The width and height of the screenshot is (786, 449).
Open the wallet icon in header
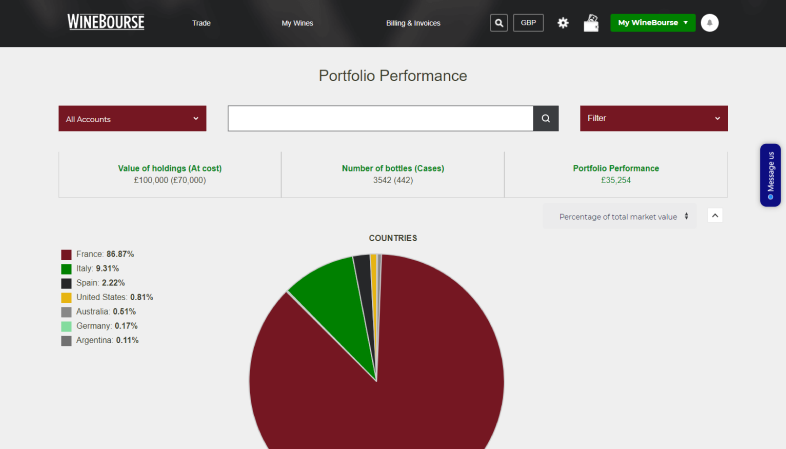[x=591, y=23]
